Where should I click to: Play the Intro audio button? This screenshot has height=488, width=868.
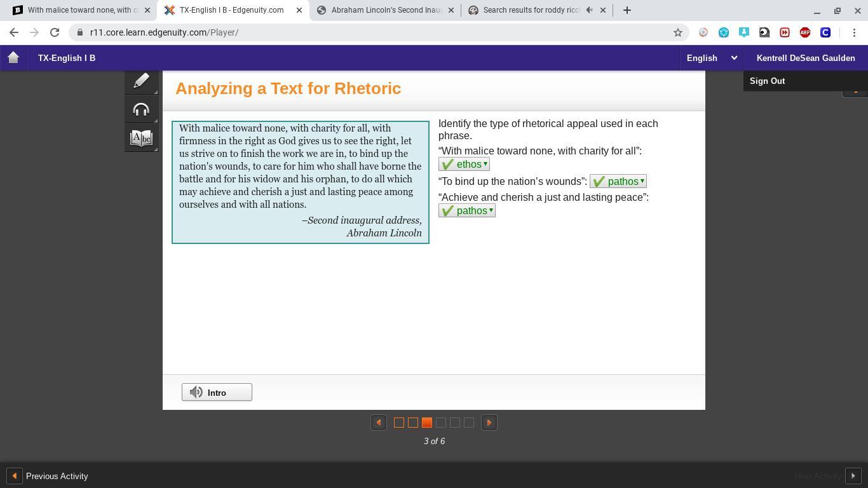[217, 393]
